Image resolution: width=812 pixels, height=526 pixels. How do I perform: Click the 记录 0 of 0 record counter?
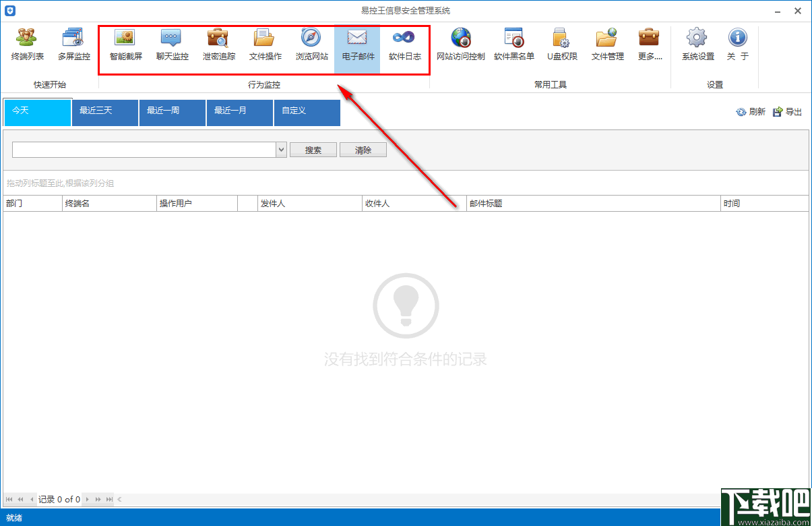pos(59,500)
